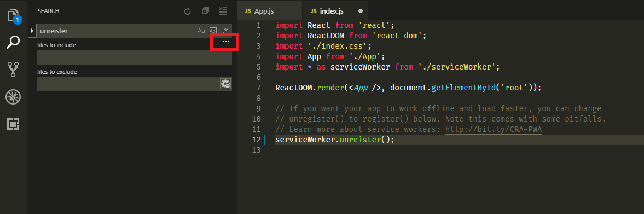Click line number 7 in the gutter
644x214 pixels.
click(258, 88)
